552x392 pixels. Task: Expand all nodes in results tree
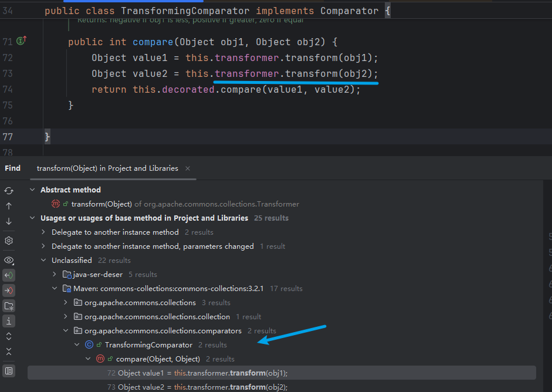point(9,336)
